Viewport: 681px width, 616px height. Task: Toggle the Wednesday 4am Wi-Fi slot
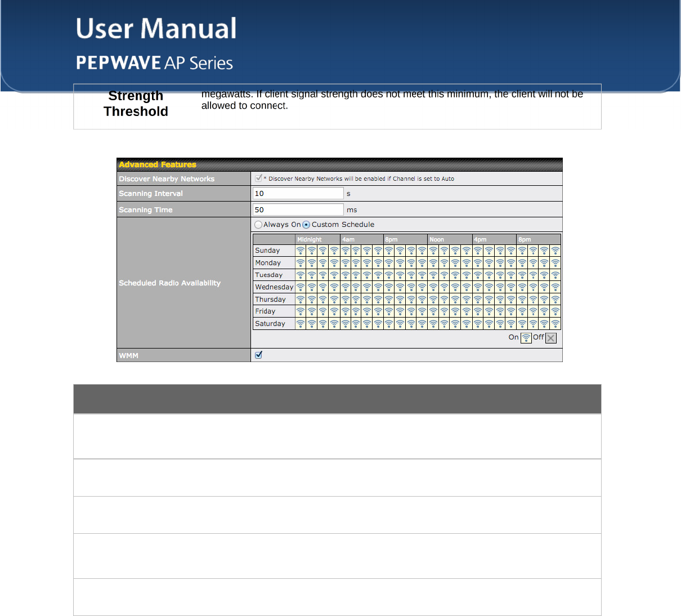[345, 287]
